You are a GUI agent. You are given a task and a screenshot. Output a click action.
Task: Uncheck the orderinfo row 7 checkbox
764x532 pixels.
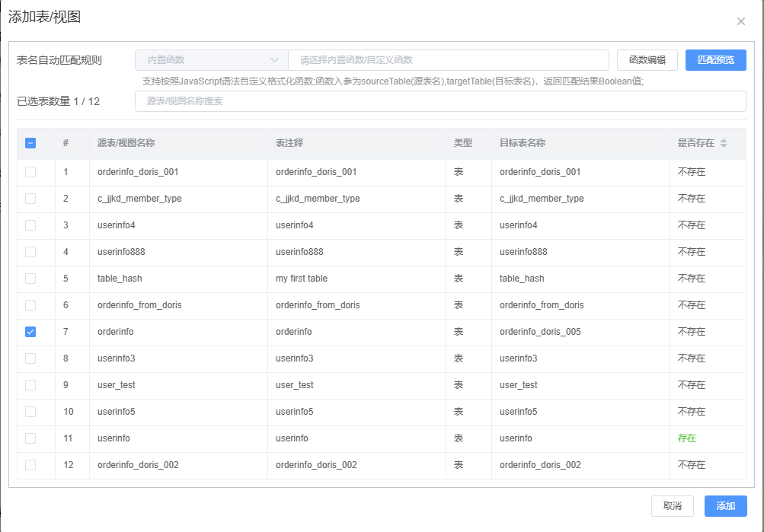click(x=30, y=332)
